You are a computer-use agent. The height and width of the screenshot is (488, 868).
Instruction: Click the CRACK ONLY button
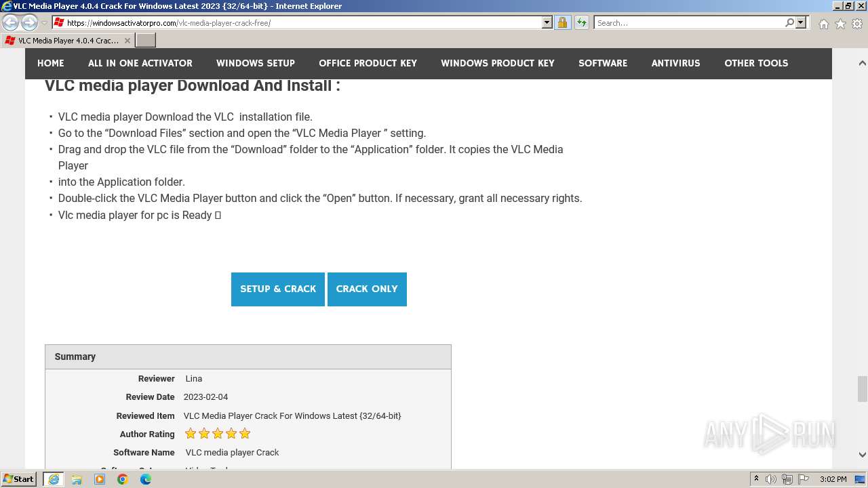367,289
